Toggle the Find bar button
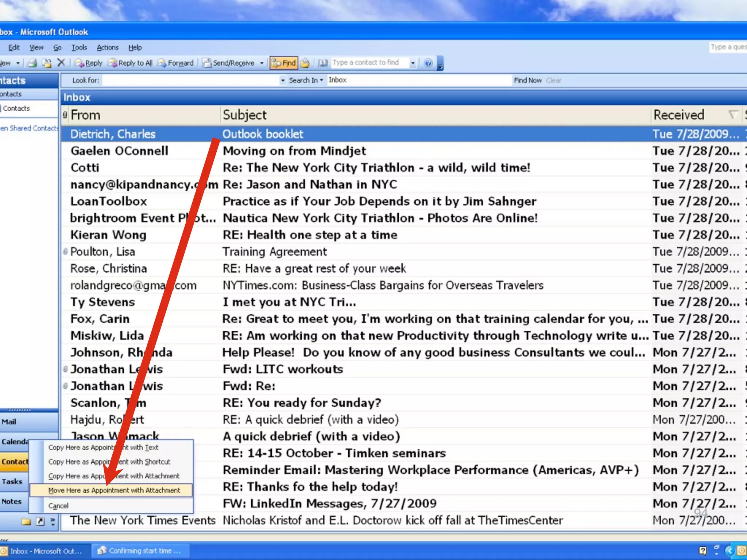747x560 pixels. 284,63
